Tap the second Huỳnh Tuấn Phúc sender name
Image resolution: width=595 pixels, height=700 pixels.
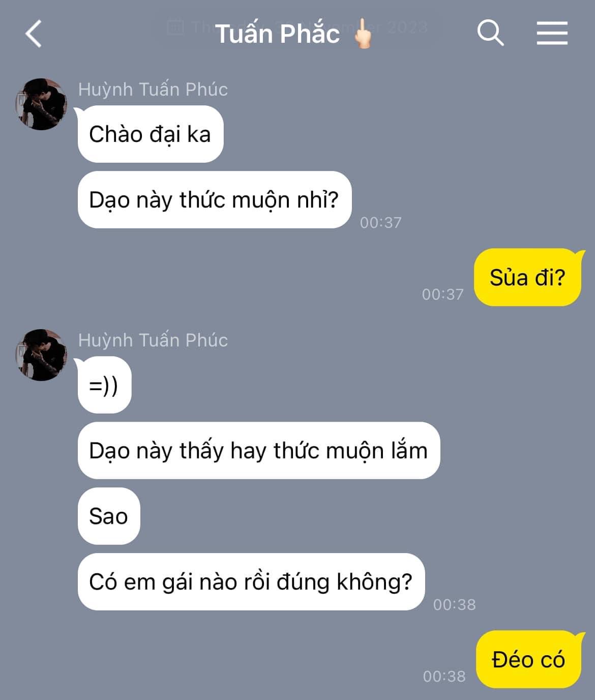(153, 340)
